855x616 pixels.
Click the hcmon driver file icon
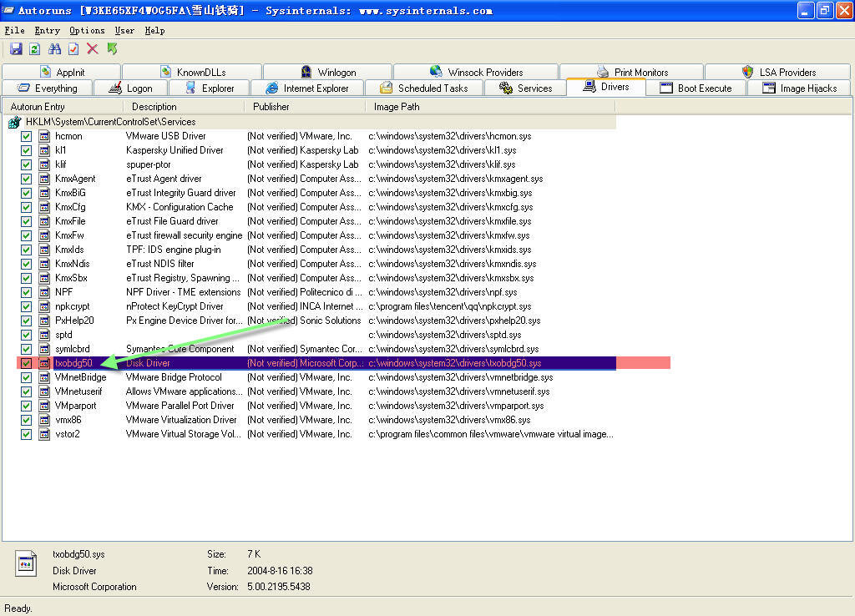coord(44,136)
